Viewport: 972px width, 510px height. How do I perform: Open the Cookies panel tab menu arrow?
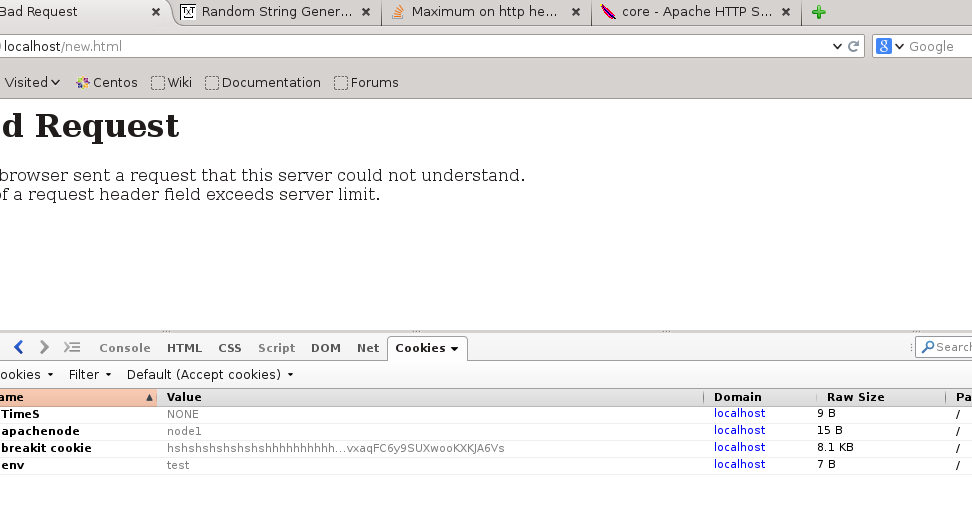(454, 349)
